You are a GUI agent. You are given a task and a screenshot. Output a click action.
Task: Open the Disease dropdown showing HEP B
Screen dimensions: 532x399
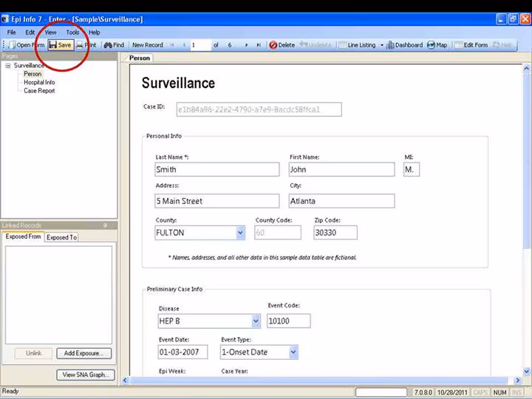(256, 321)
